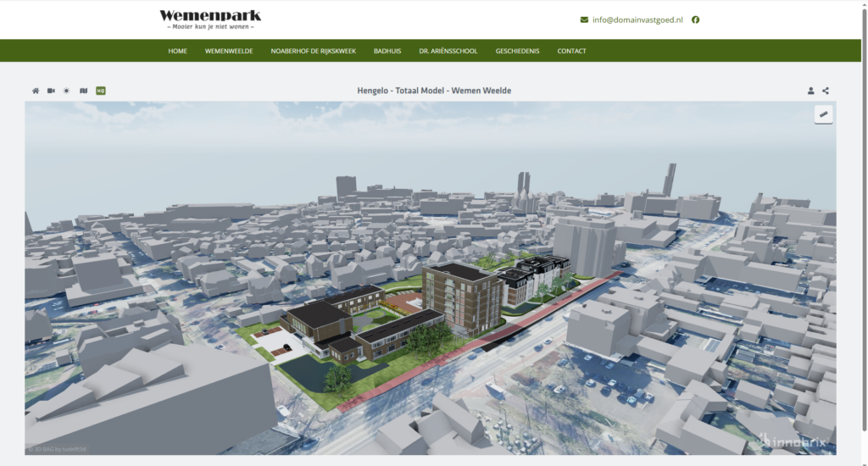Open the camera viewpoints icon

(x=51, y=91)
